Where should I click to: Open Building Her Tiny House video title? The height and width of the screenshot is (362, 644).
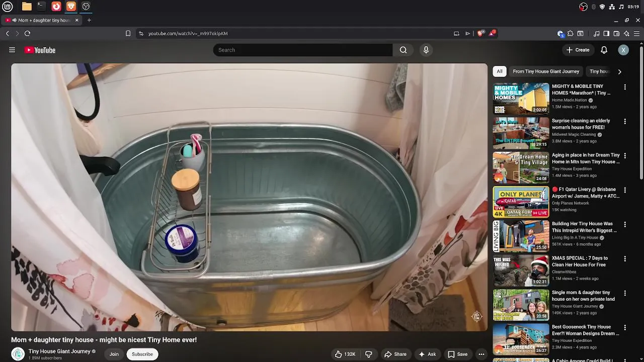[x=584, y=227]
